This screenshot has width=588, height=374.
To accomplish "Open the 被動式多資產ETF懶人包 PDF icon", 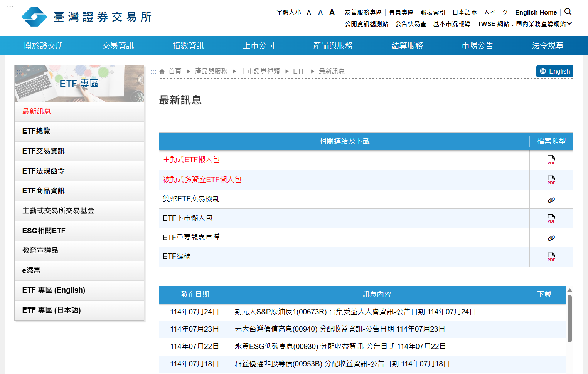I will (x=551, y=180).
